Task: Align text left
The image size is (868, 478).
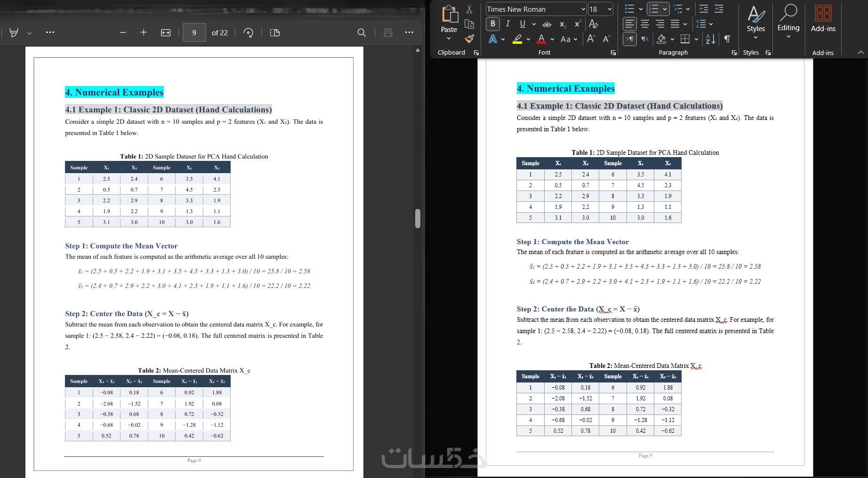Action: tap(629, 24)
